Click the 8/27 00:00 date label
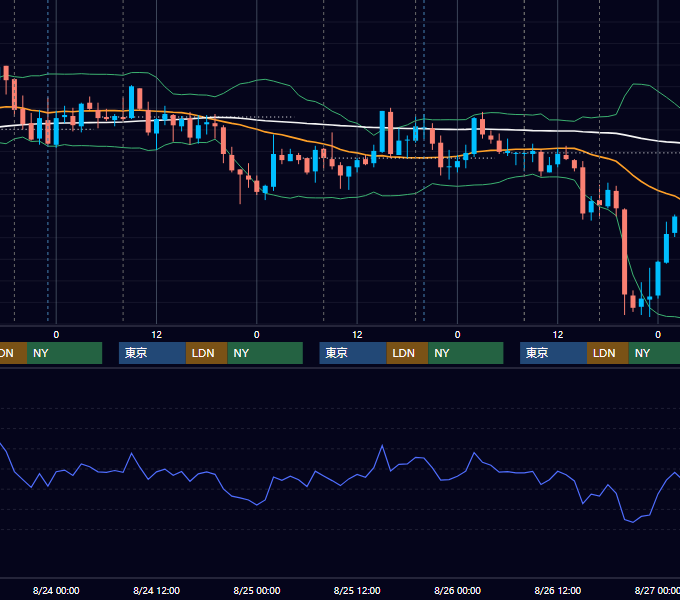The image size is (680, 600). coord(657,590)
